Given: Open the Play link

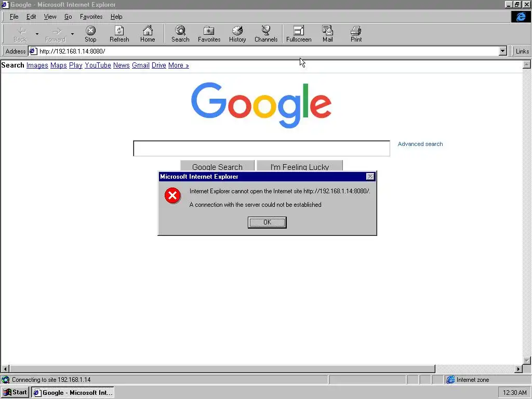Looking at the screenshot, I should [x=76, y=65].
